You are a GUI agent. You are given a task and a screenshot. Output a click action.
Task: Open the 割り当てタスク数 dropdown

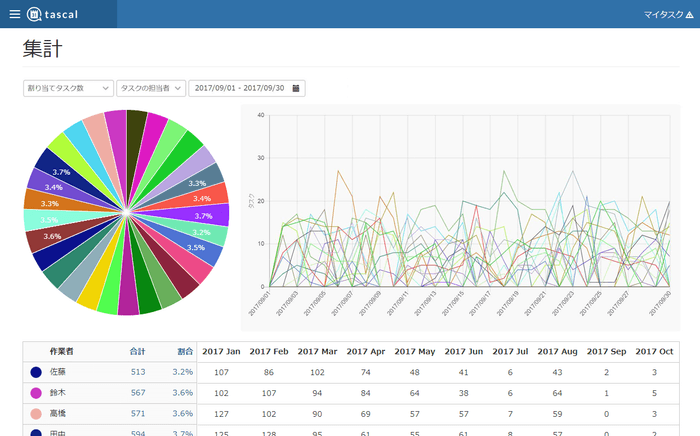click(x=68, y=88)
